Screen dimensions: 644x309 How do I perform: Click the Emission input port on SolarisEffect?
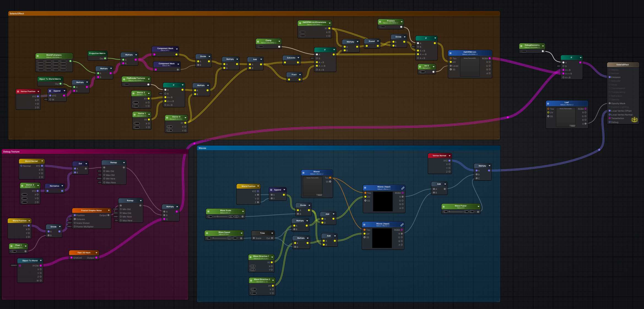click(610, 77)
